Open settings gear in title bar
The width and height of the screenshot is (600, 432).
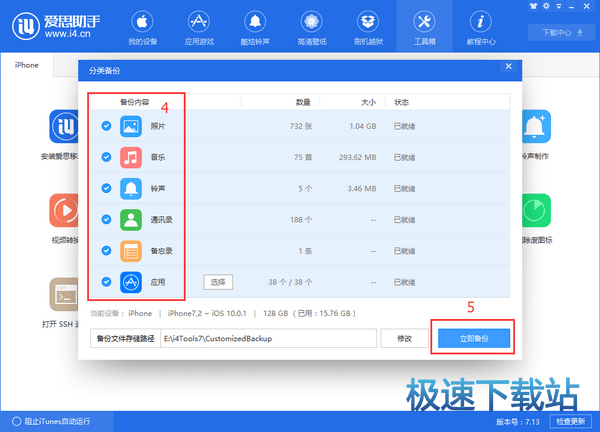coord(546,6)
